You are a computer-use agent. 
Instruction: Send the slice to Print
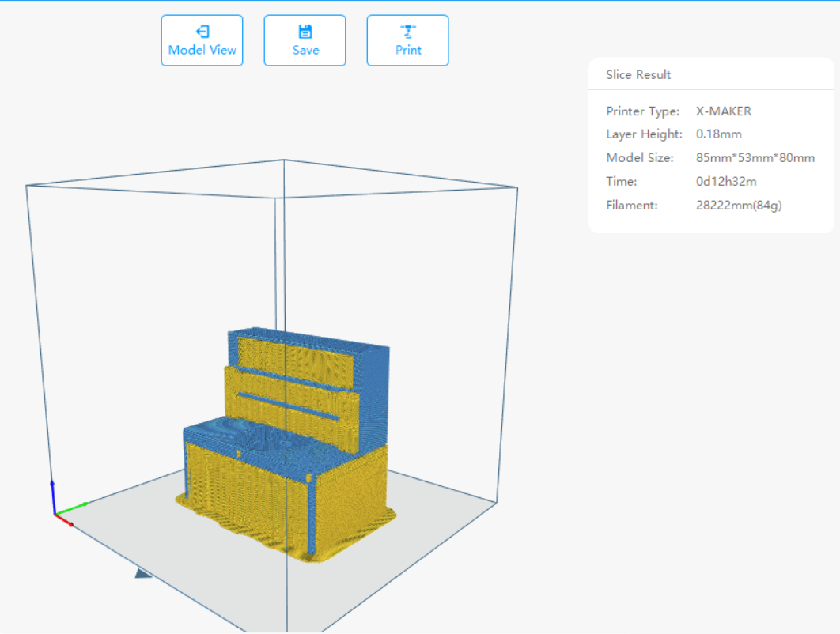pos(407,40)
